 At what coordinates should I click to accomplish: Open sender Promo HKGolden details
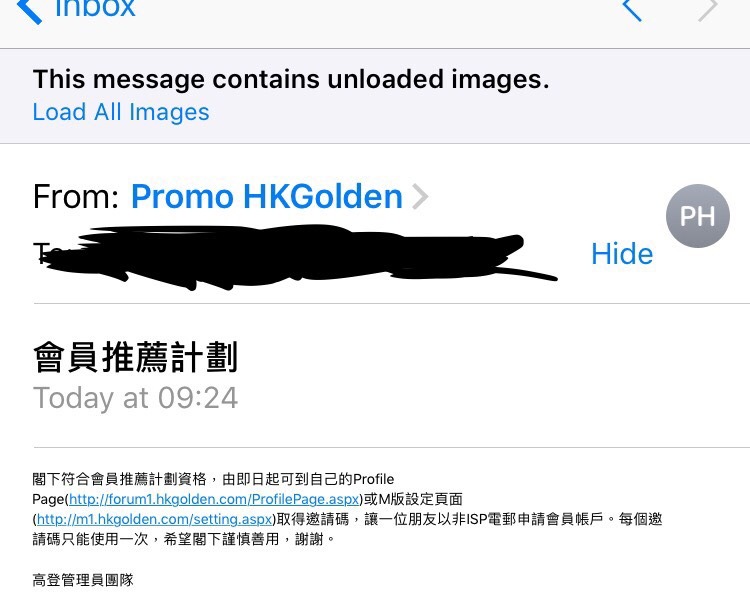[x=267, y=197]
